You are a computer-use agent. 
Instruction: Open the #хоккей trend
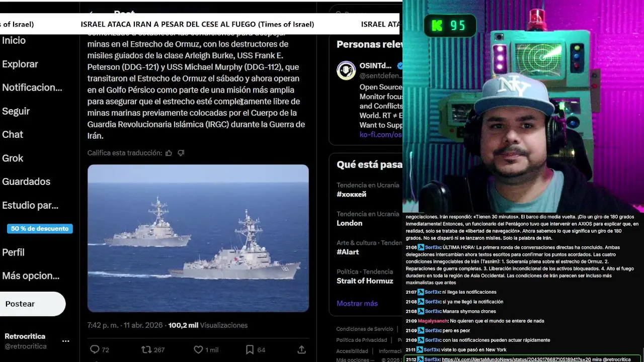pyautogui.click(x=352, y=195)
